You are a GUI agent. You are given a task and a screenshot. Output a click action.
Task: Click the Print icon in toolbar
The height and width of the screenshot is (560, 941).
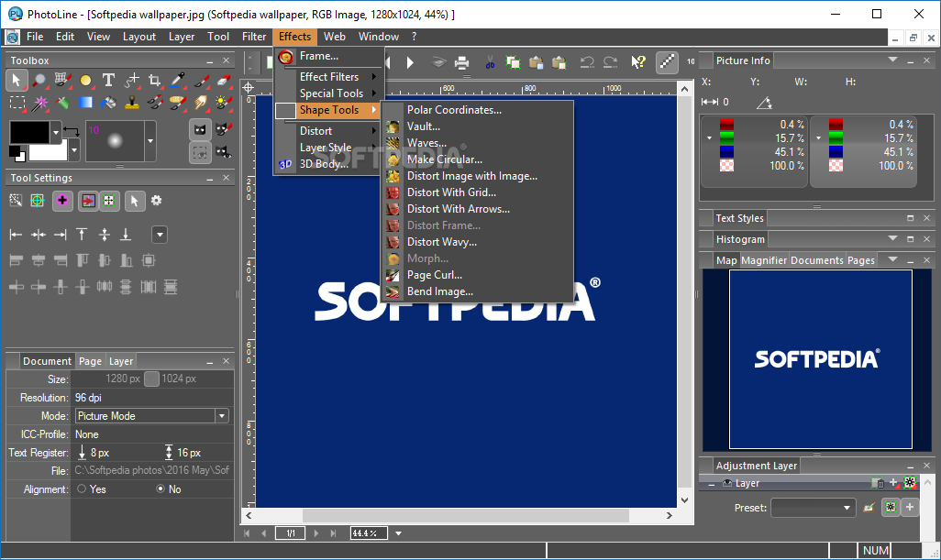coord(462,62)
